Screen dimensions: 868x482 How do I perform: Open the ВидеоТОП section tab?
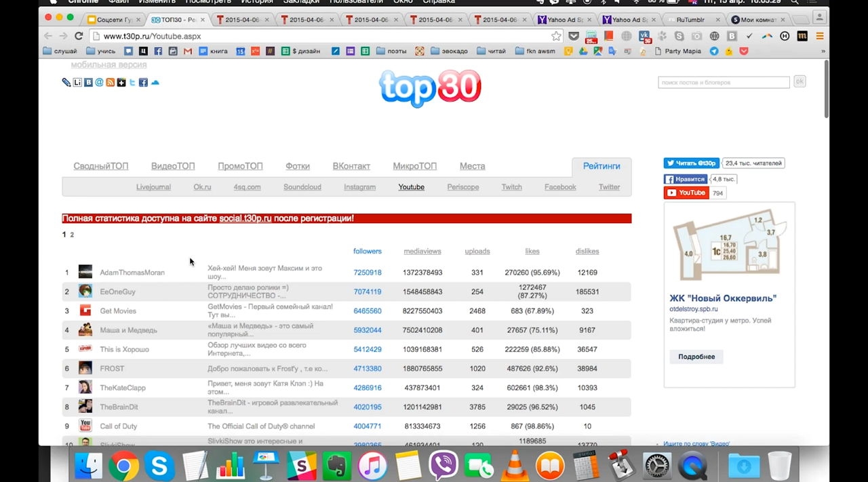[x=173, y=166]
